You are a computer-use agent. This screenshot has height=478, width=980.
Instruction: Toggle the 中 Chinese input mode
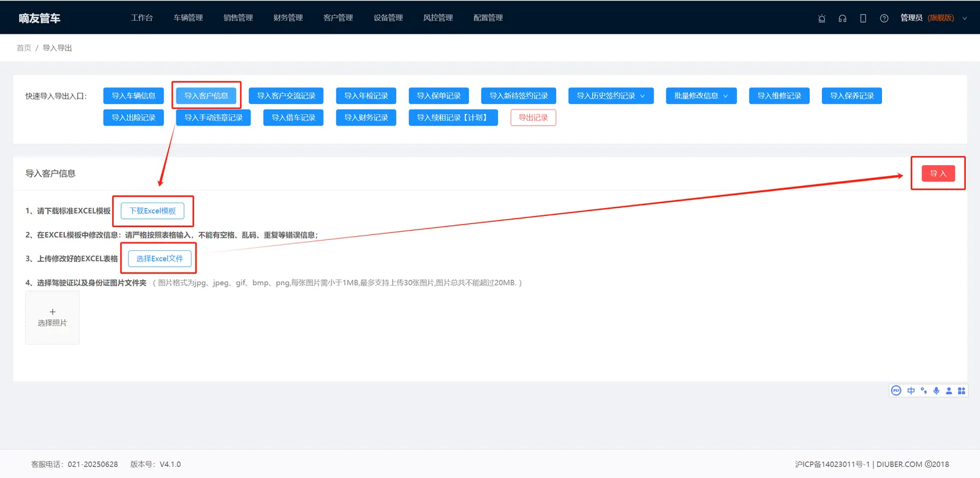point(911,390)
